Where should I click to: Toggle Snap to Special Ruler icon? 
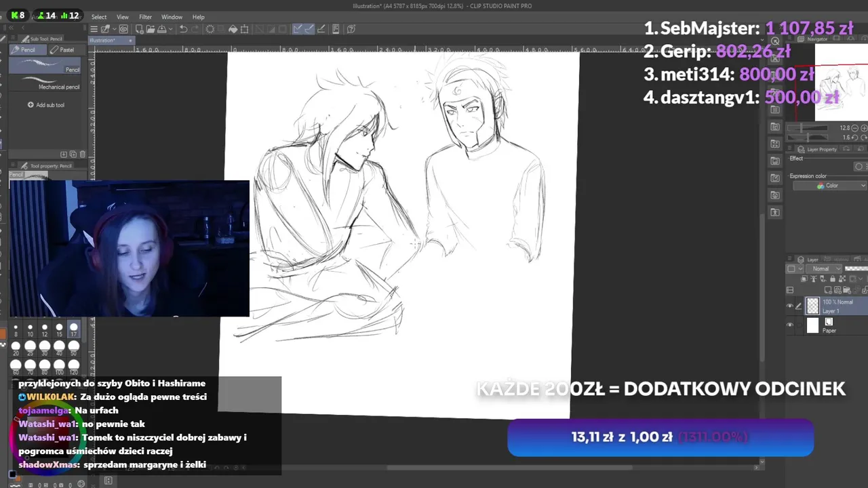point(309,28)
